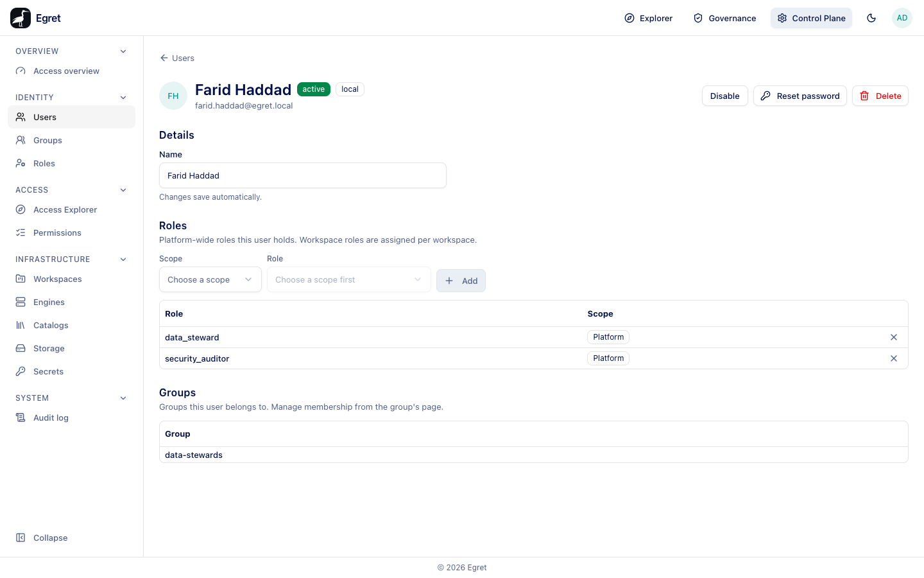Click the Secrets key icon
Image resolution: width=924 pixels, height=578 pixels.
[21, 371]
